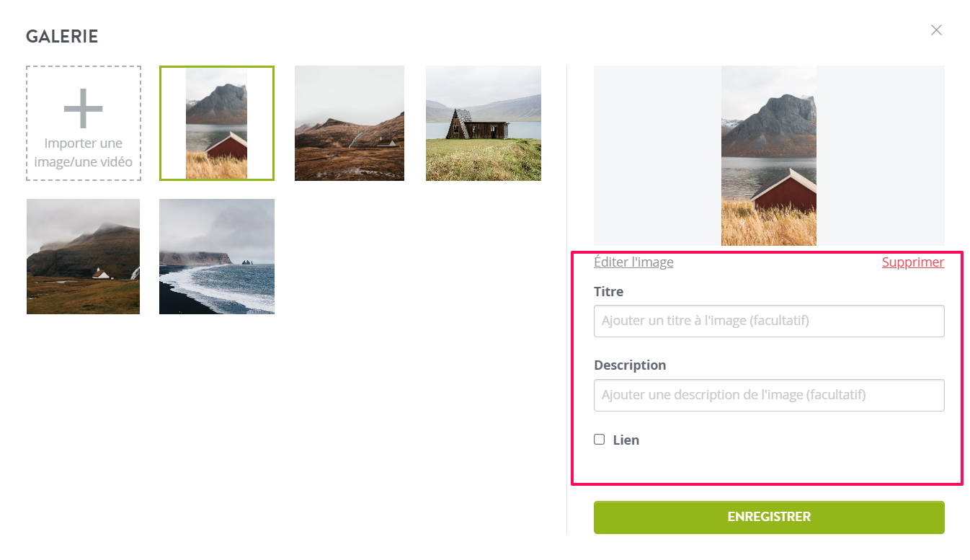Open the Éditer l'image link
Viewport: 970px width, 560px height.
click(633, 262)
